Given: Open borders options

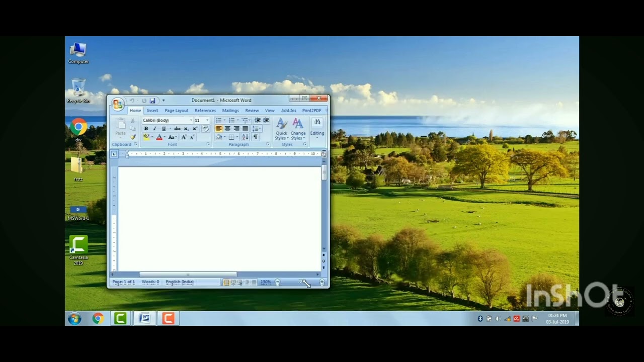Looking at the screenshot, I should (x=232, y=137).
